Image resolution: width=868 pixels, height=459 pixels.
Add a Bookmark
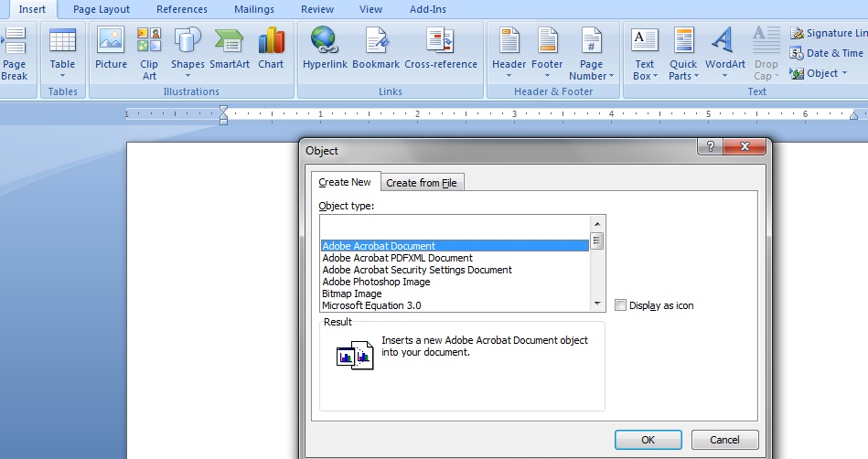click(376, 48)
